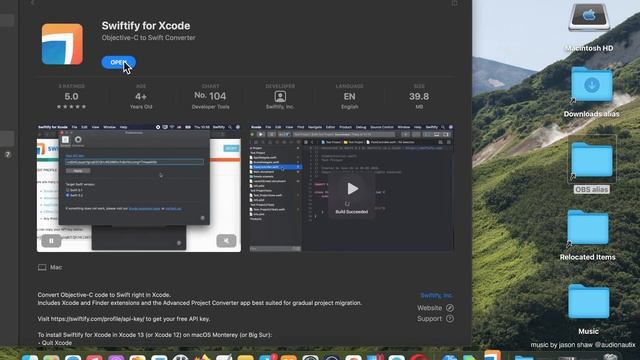Click the Swiftify for Xcode title
The height and width of the screenshot is (360, 640).
tap(146, 26)
